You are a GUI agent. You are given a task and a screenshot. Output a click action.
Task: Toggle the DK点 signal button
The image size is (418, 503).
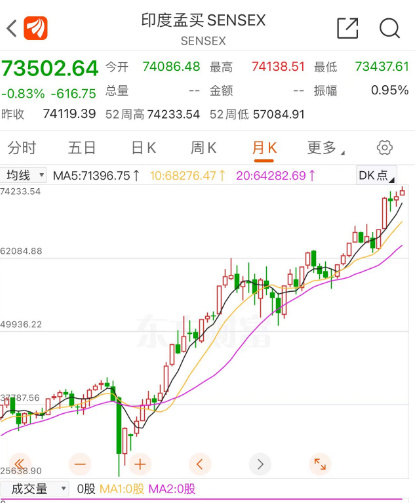click(x=376, y=175)
